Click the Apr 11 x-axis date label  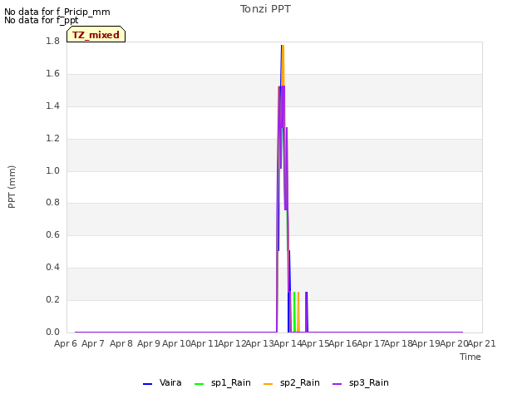[x=204, y=343]
